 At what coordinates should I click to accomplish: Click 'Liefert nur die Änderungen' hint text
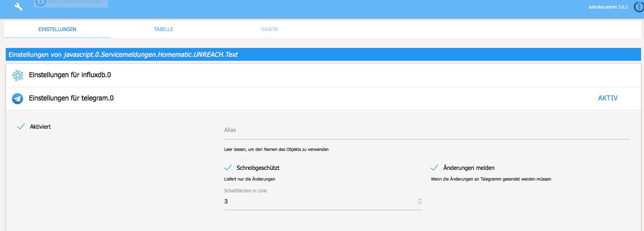(x=250, y=179)
